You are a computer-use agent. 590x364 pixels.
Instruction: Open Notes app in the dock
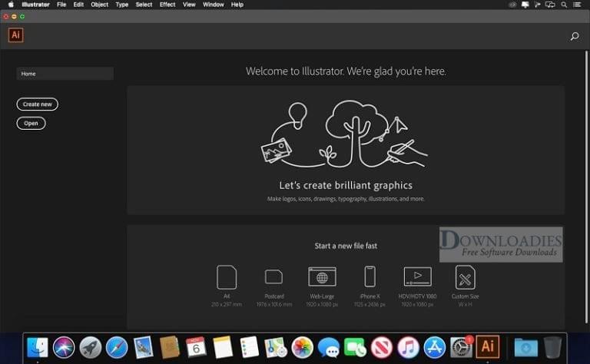click(223, 347)
